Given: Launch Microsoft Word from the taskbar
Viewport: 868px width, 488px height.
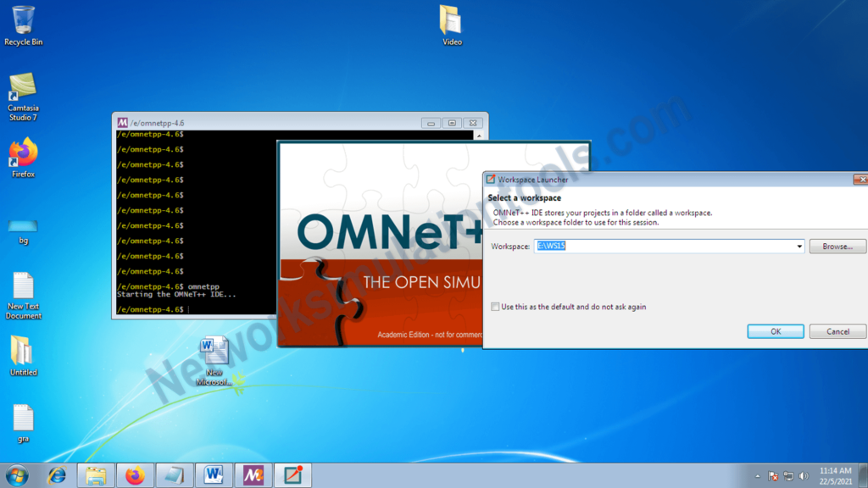Looking at the screenshot, I should point(214,475).
